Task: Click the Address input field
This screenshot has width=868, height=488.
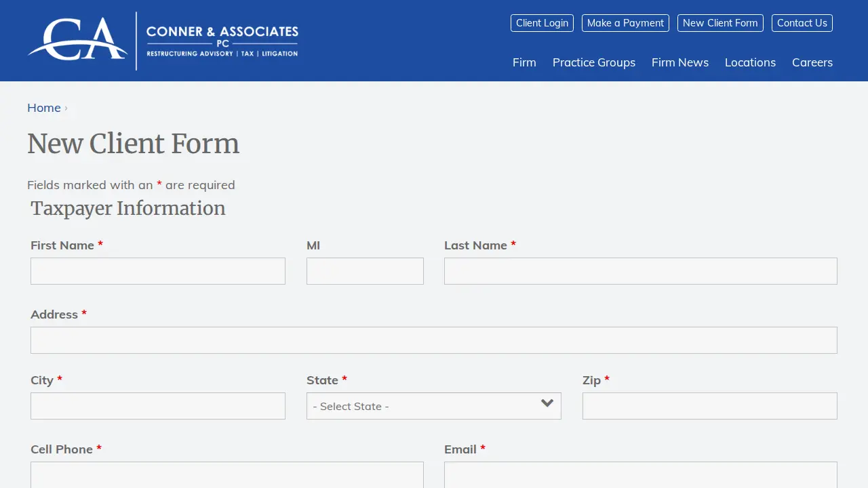Action: (x=434, y=340)
